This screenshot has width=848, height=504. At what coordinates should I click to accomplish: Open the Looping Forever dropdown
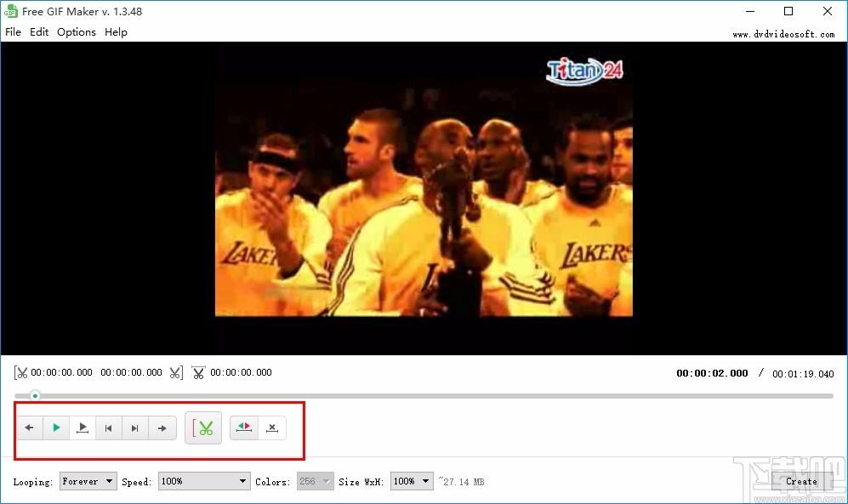tap(88, 481)
